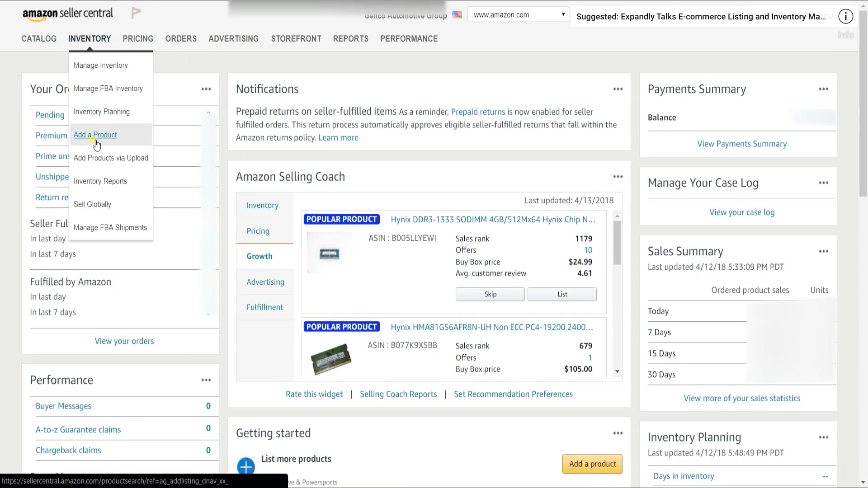Click List for the Hynix DDR3 product
Screen dimensions: 868x488
(x=562, y=294)
